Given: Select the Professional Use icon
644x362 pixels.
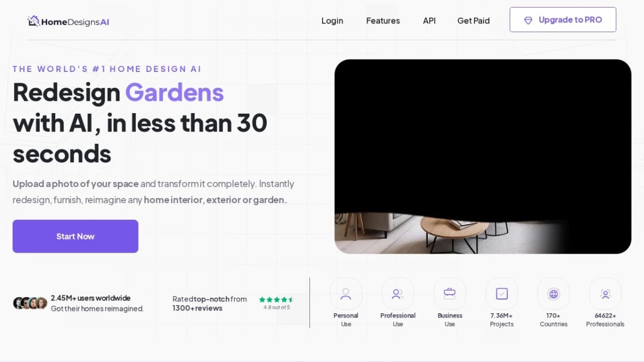Looking at the screenshot, I should pyautogui.click(x=398, y=294).
